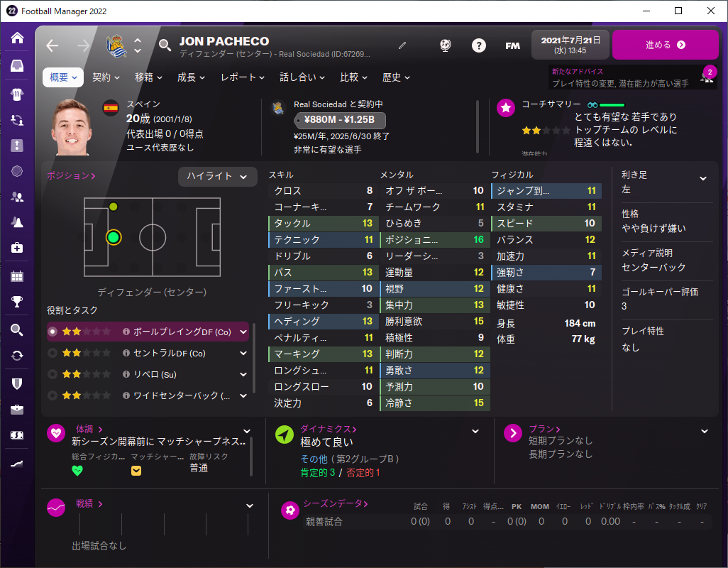Select the ワイドセンターバック role radio
Image resolution: width=728 pixels, height=568 pixels.
[53, 395]
